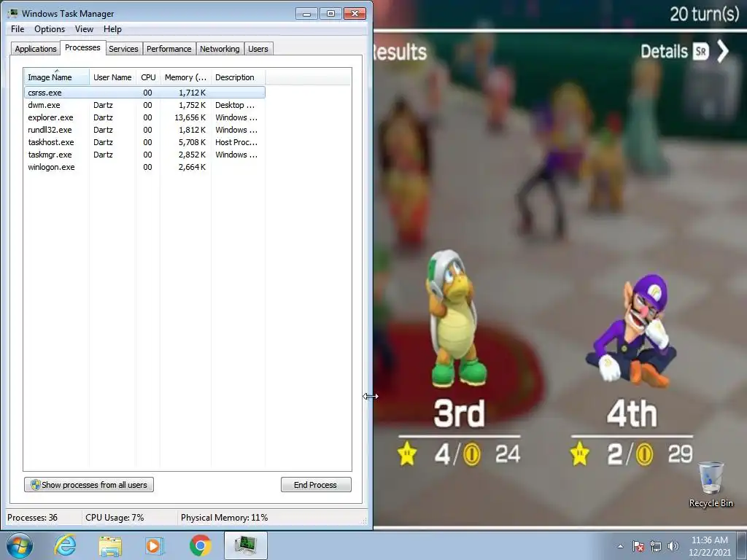
Task: Open the Options menu
Action: click(x=50, y=29)
